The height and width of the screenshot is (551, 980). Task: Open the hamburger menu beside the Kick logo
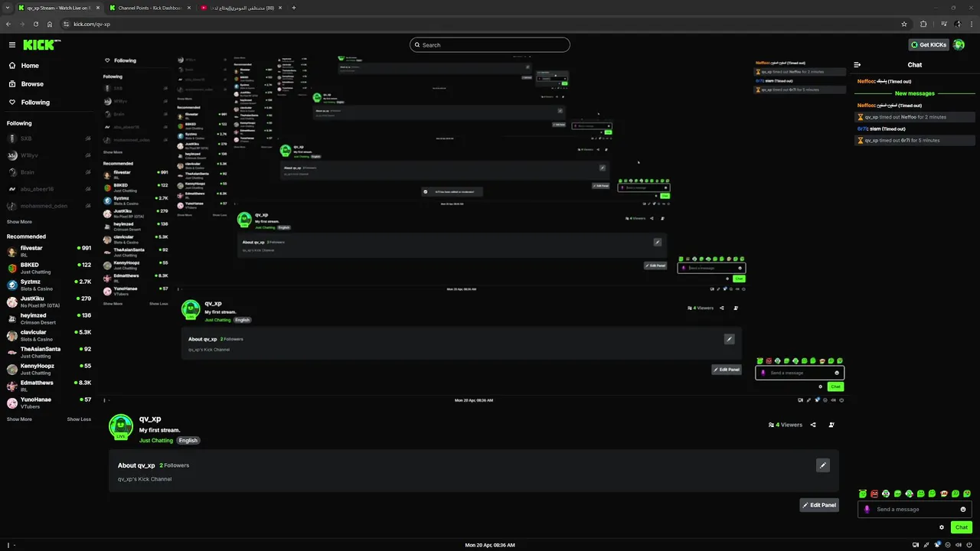[x=11, y=44]
